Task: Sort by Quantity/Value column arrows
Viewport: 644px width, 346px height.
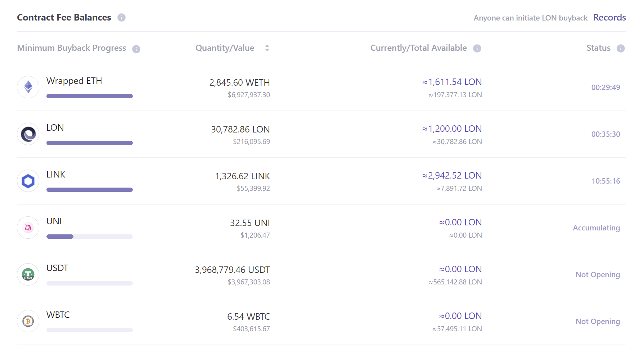Action: coord(267,48)
